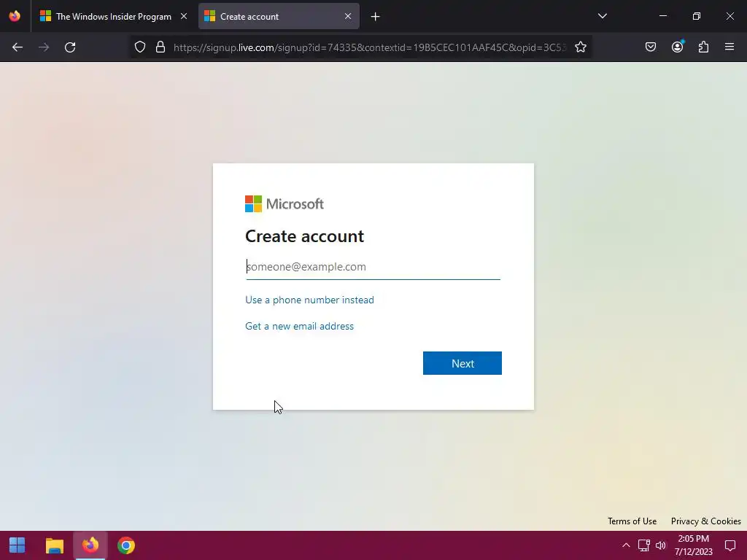Focus the someone@example.com email field
The height and width of the screenshot is (560, 747).
pos(373,267)
